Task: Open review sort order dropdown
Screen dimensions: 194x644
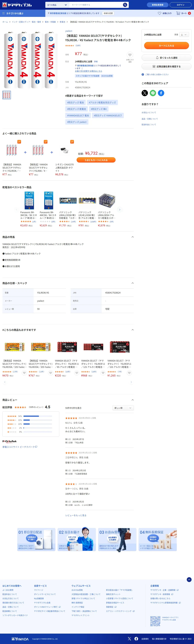Action: click(x=123, y=408)
